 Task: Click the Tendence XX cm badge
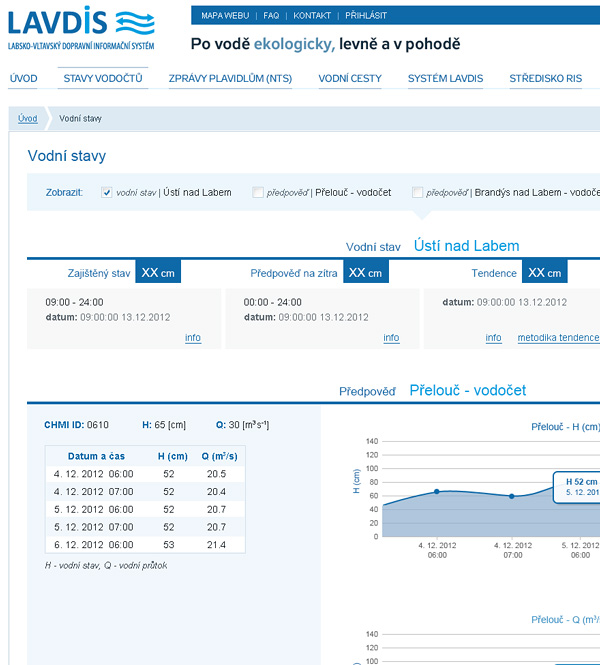coord(545,271)
